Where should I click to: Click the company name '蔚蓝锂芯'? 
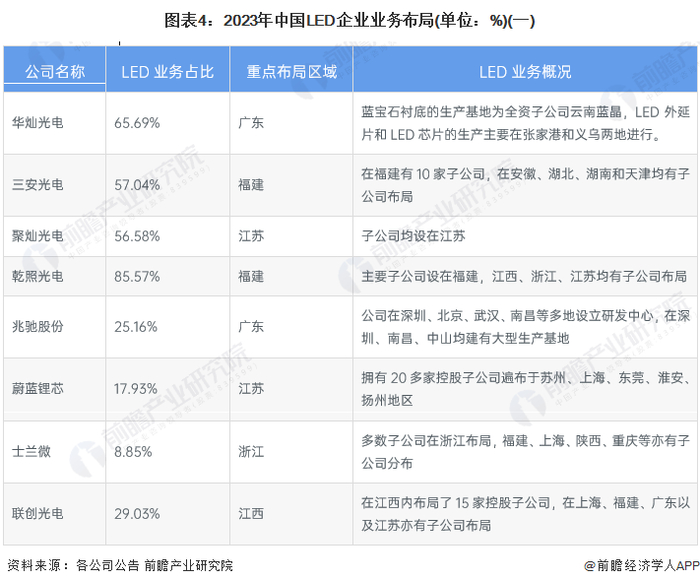coord(38,389)
